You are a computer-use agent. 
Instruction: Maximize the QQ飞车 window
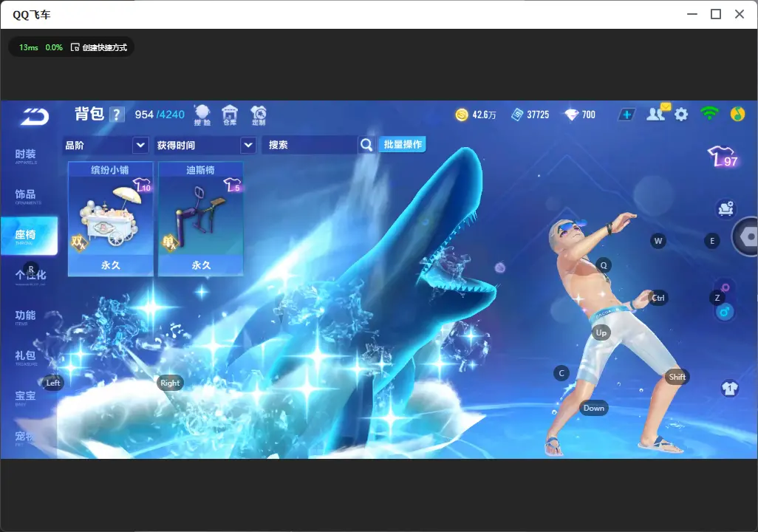pos(716,15)
